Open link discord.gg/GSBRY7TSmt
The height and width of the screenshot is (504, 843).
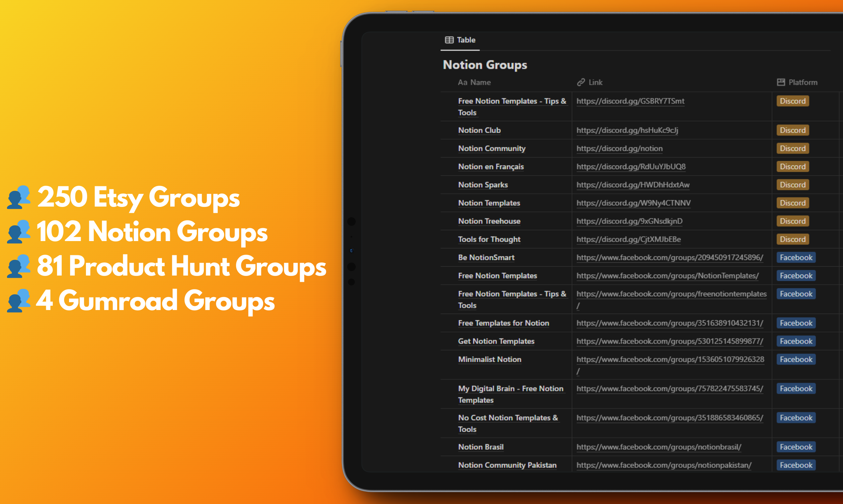[630, 101]
